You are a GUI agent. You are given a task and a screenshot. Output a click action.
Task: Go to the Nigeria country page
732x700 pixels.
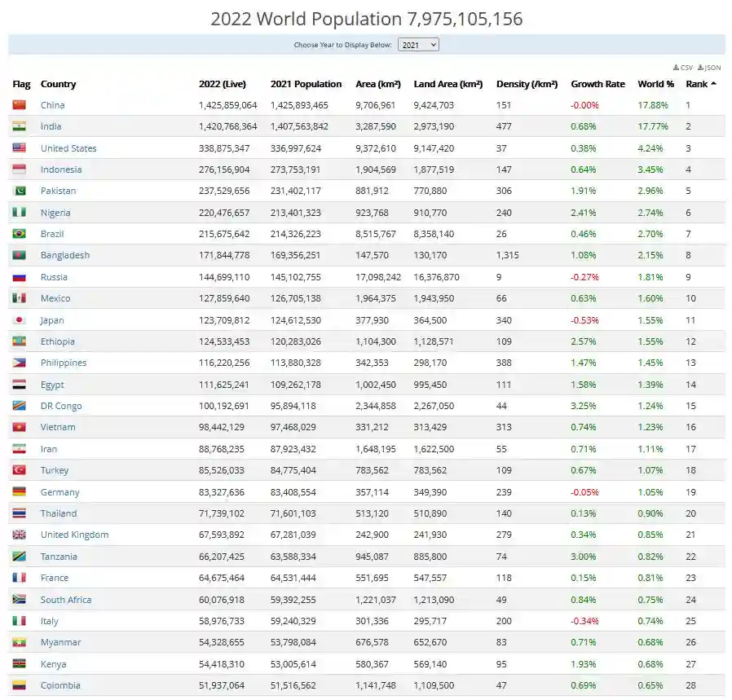point(55,213)
